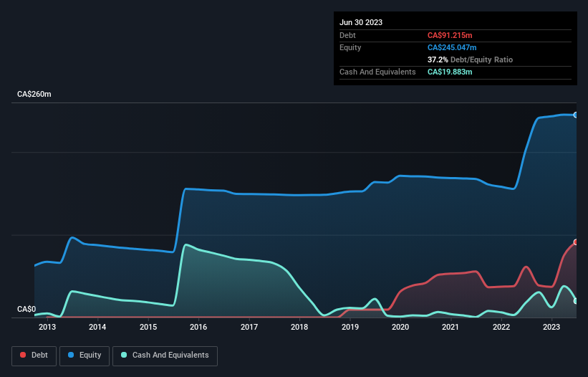Toggle Cash And Equivalents legend button
Viewport: 588px width, 377px height.
[x=165, y=355]
